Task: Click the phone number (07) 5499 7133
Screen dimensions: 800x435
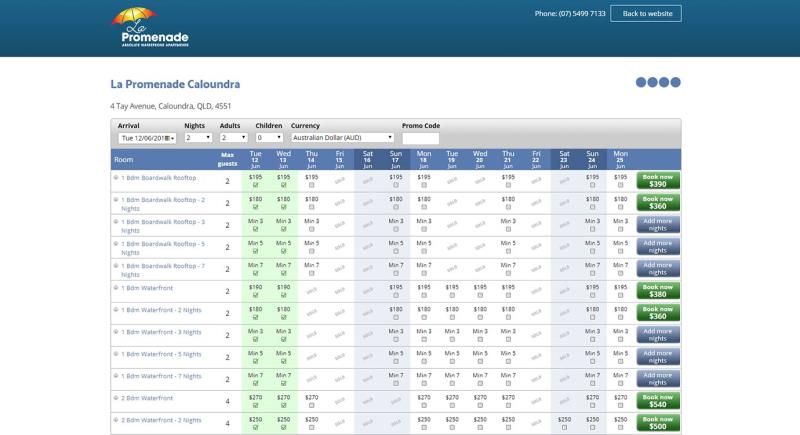Action: [x=582, y=14]
